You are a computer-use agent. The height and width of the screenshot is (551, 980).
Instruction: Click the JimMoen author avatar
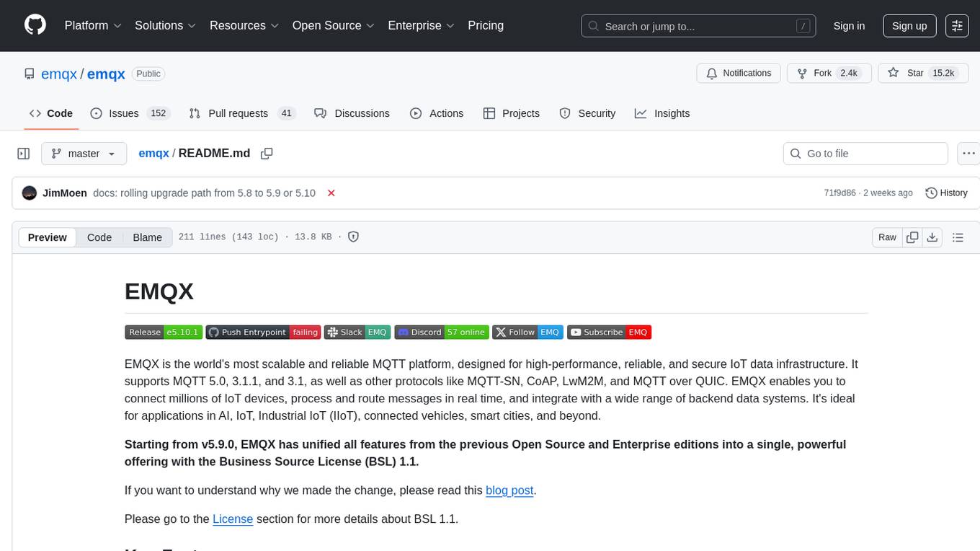coord(30,193)
